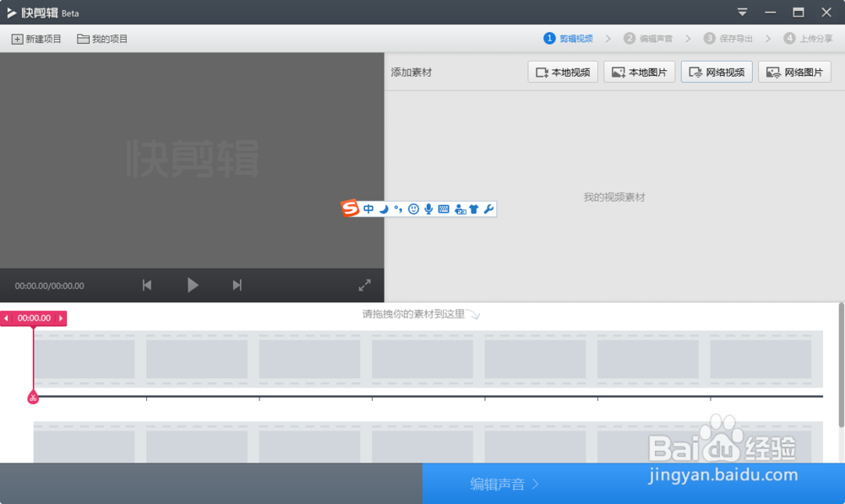Add an online image with 网络图片
The width and height of the screenshot is (845, 504).
click(795, 72)
